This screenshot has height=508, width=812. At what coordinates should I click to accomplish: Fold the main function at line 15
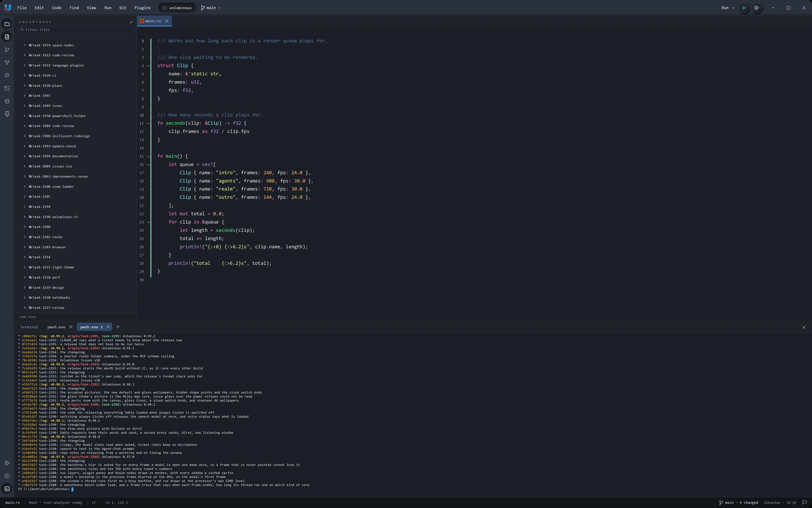coord(148,156)
